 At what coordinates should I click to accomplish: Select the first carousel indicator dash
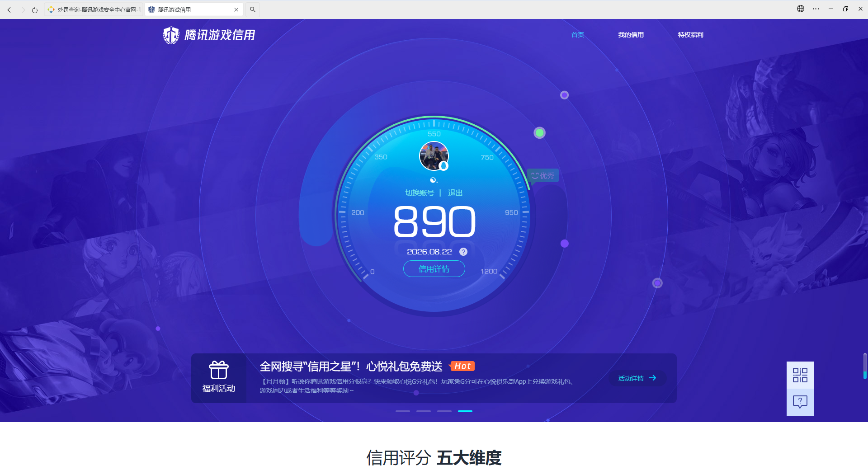pos(403,411)
